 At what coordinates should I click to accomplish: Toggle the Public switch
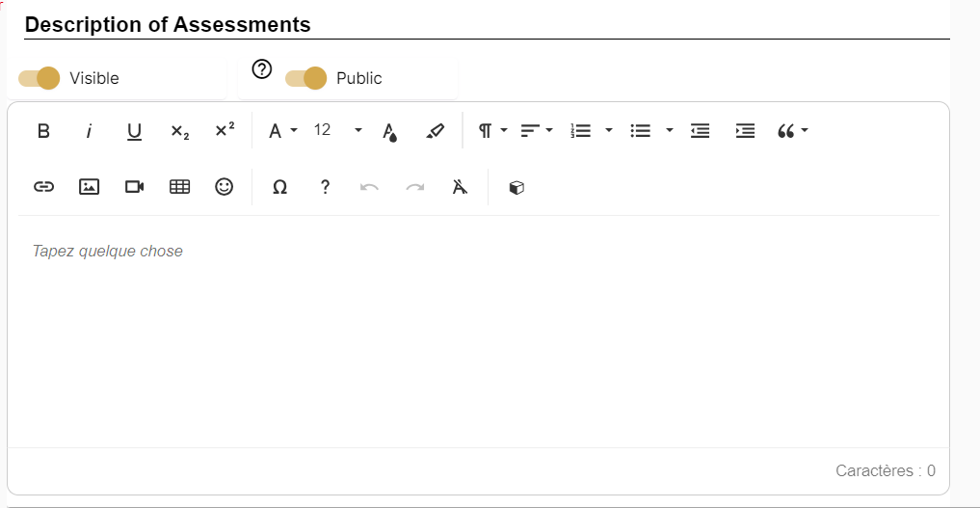(x=306, y=78)
